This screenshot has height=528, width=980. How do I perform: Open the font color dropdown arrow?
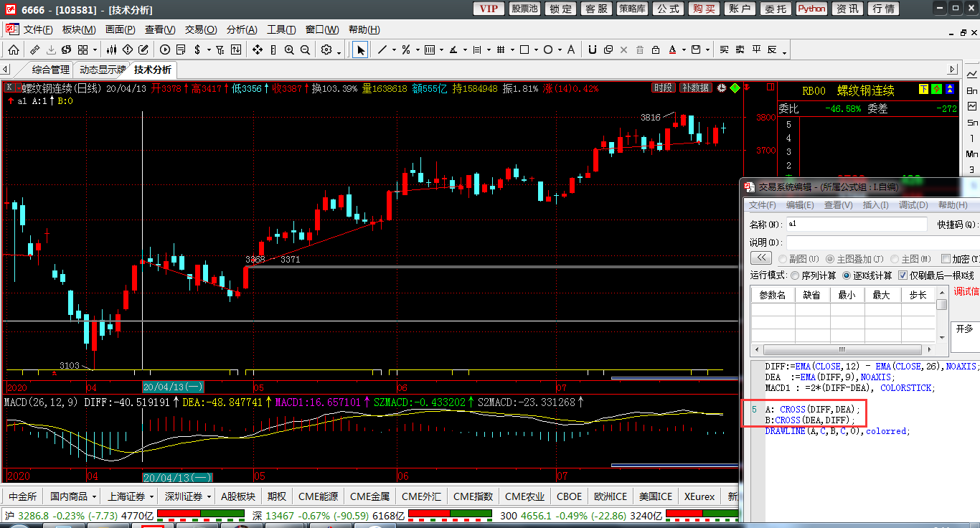(683, 50)
